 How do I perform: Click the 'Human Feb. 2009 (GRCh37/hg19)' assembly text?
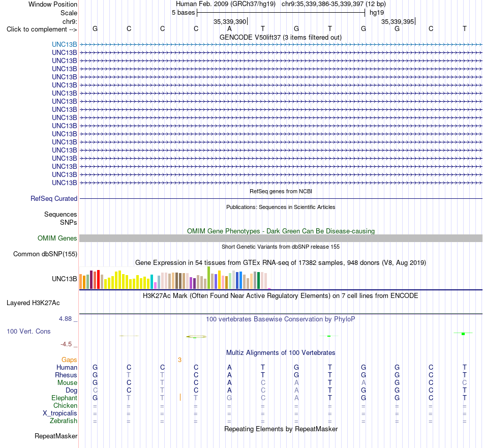225,4
